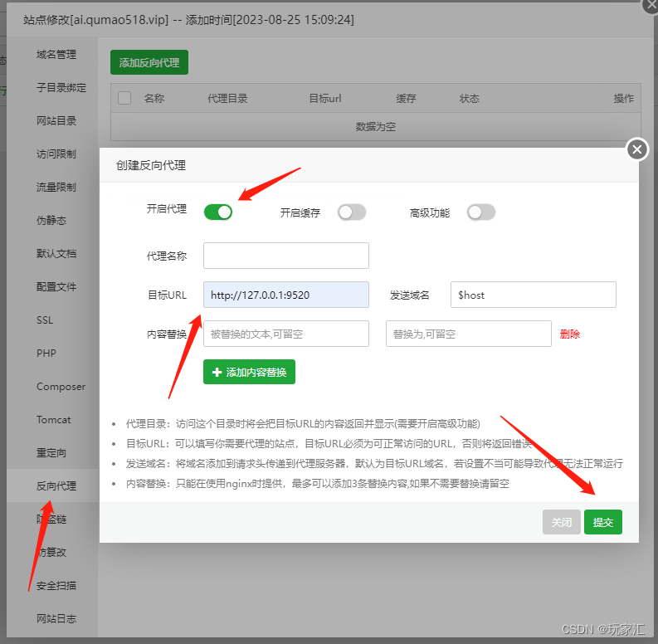Click the 缓存 column header
Viewport: 658px width, 644px height.
click(x=406, y=99)
